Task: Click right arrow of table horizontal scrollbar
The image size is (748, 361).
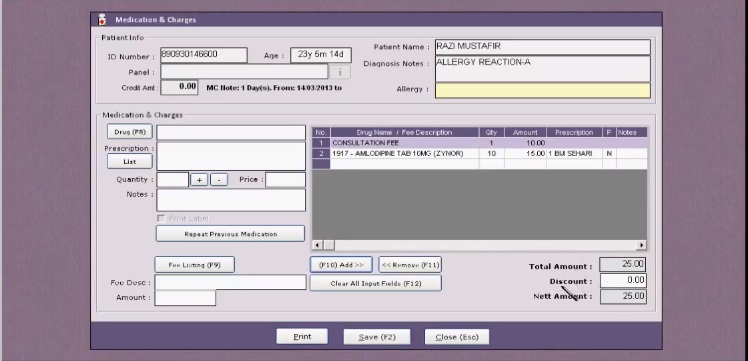Action: (642, 245)
